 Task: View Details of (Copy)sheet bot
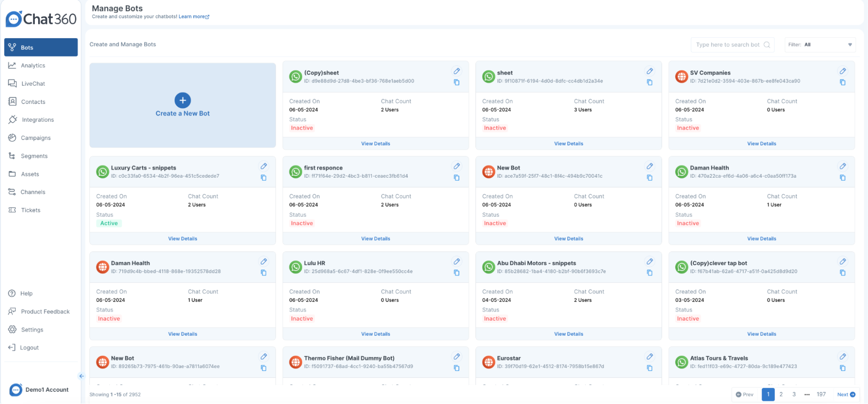[x=376, y=144]
